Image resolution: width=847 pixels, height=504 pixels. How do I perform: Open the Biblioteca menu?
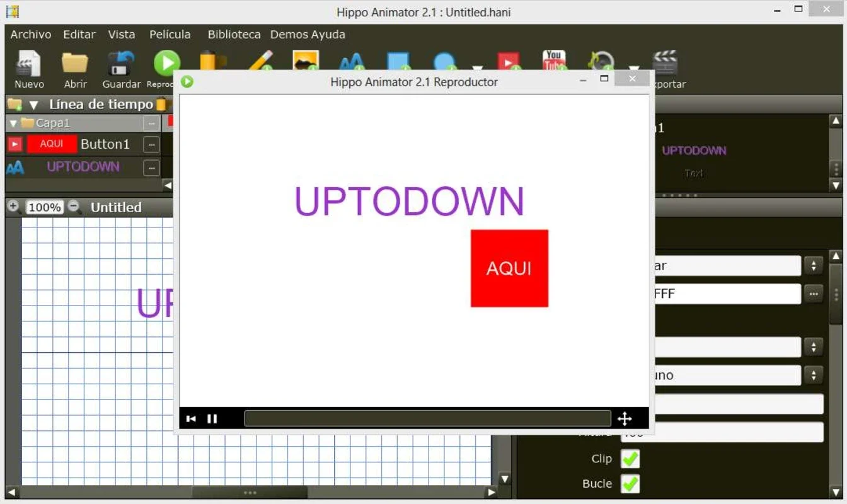pyautogui.click(x=234, y=35)
